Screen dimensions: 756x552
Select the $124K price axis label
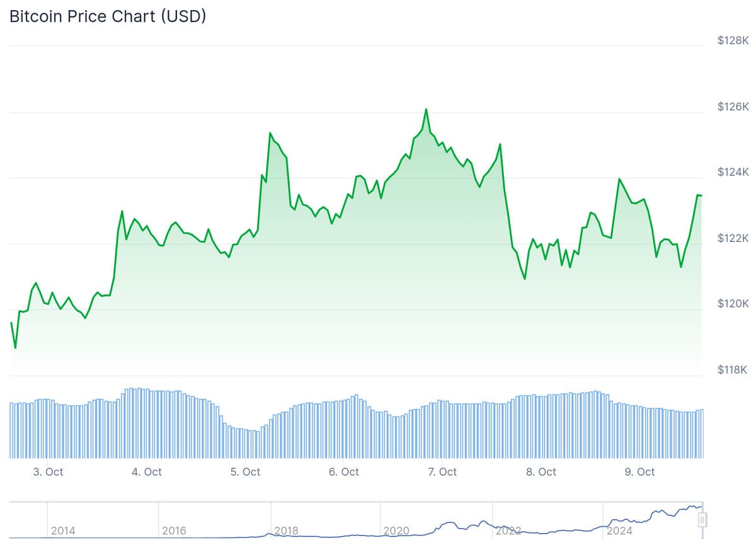(x=733, y=172)
